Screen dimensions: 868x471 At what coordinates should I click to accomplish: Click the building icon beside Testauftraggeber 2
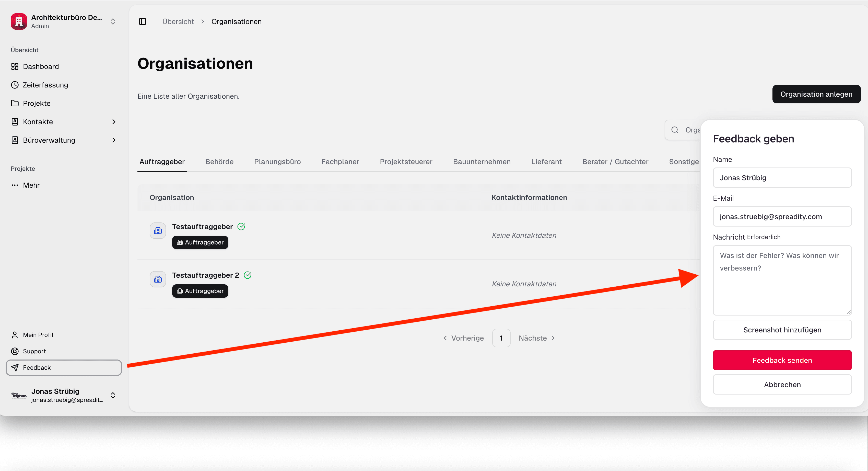pyautogui.click(x=158, y=279)
